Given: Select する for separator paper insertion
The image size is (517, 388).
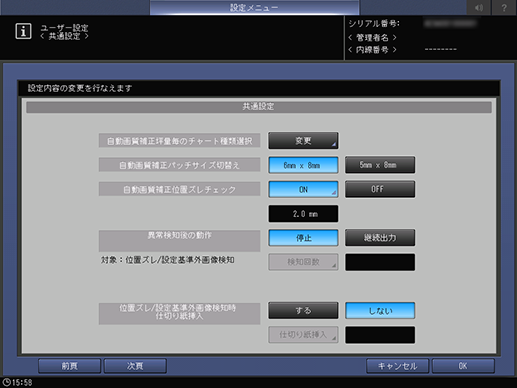Looking at the screenshot, I should tap(303, 311).
